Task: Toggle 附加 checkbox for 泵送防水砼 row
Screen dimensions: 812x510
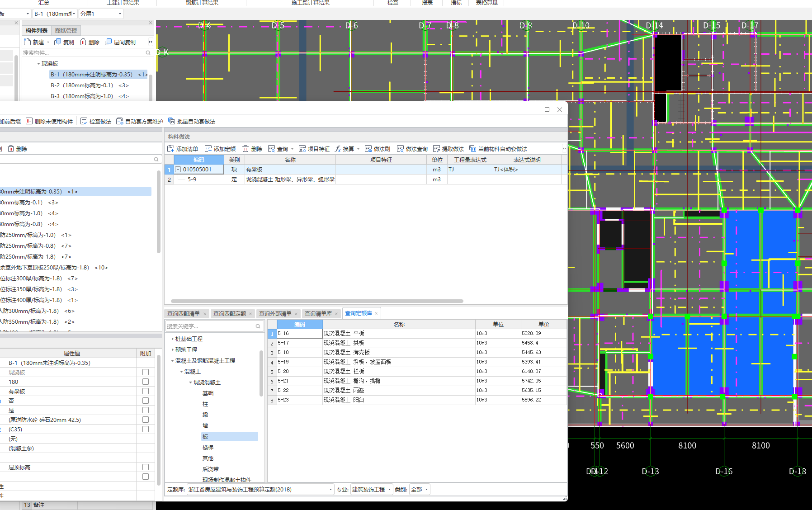Action: click(x=146, y=420)
